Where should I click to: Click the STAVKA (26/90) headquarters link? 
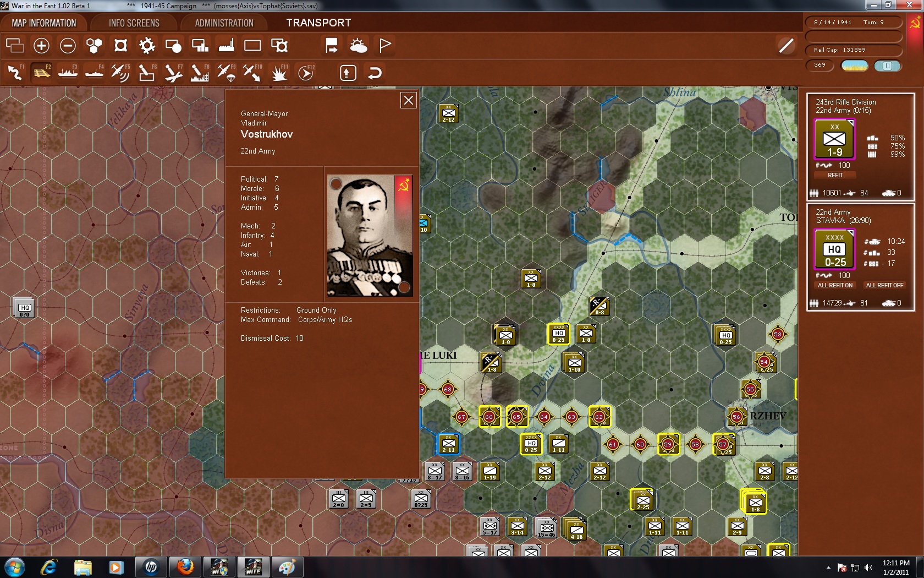pyautogui.click(x=843, y=221)
